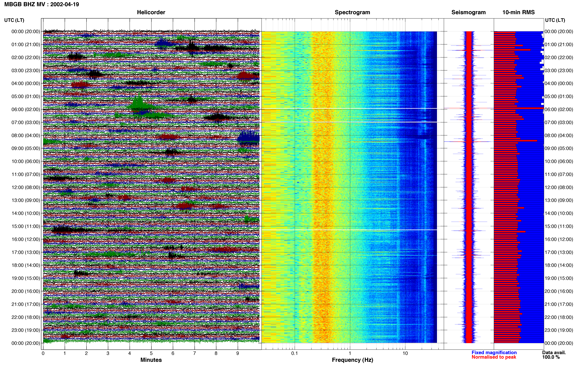Click the right '08:00 (04:00)' time label
Viewport: 588px width, 368px height.
[559, 135]
